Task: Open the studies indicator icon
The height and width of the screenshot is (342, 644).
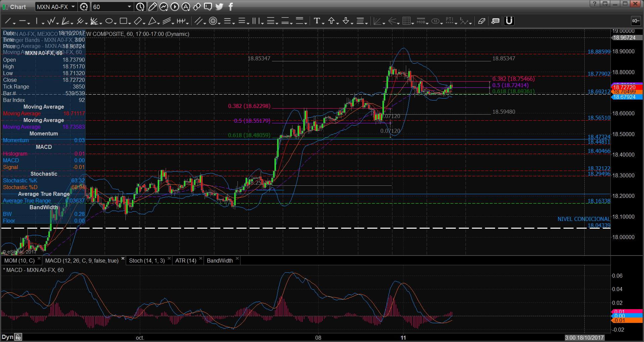Action: tap(164, 7)
